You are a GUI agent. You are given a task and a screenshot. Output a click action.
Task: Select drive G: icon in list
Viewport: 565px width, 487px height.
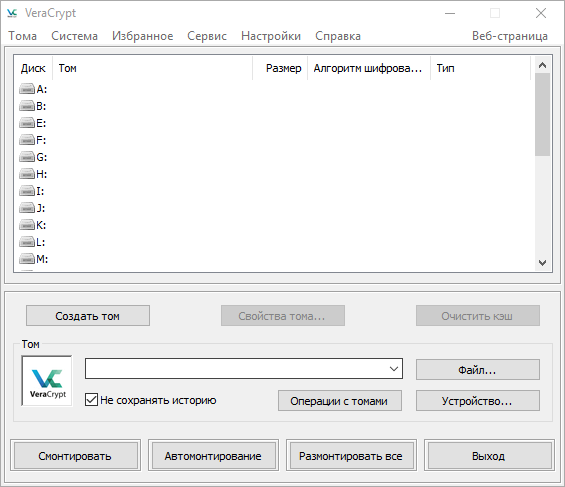click(27, 157)
